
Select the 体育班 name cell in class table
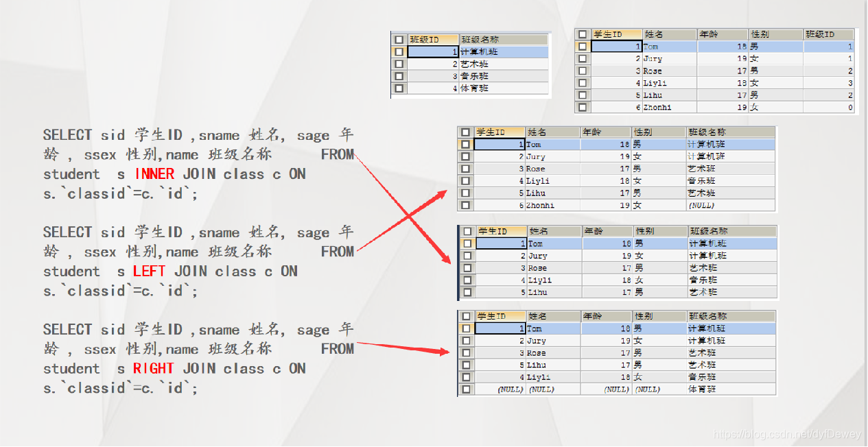click(x=504, y=88)
